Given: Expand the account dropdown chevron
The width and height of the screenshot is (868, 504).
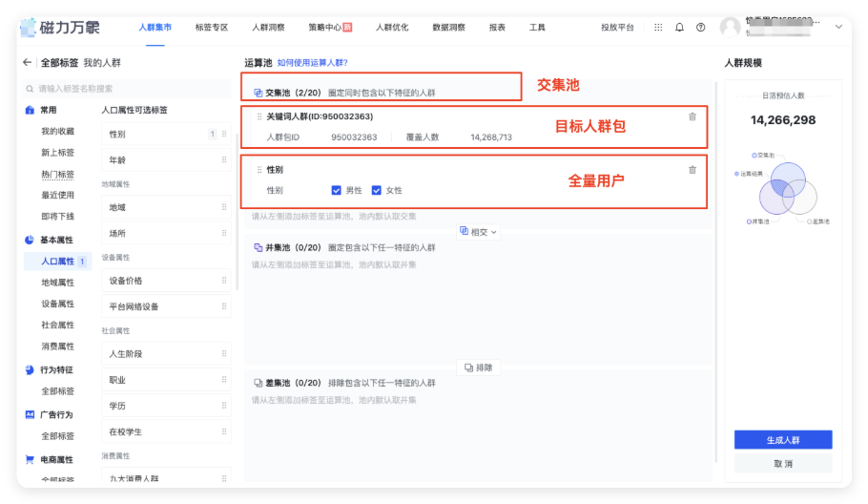Looking at the screenshot, I should click(838, 27).
